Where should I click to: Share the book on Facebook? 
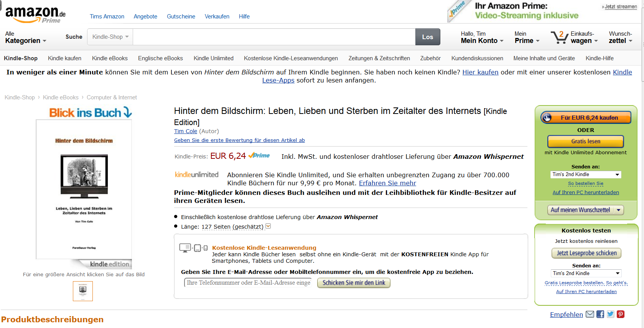point(600,314)
